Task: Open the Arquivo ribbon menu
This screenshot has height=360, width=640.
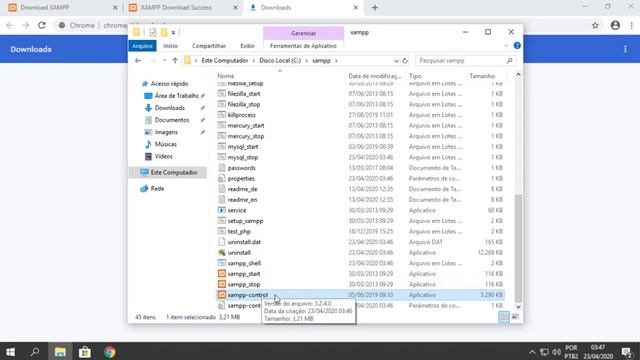Action: tap(142, 46)
